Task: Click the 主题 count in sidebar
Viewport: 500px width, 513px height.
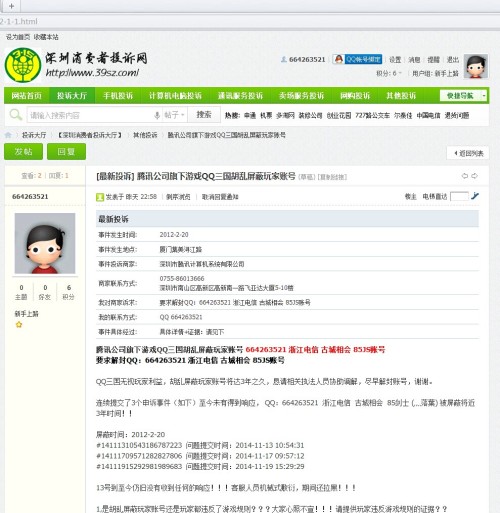Action: [21, 292]
